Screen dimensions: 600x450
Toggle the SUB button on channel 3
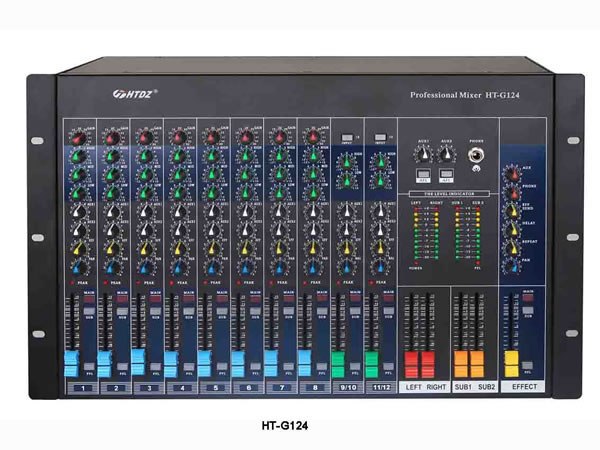tap(156, 311)
